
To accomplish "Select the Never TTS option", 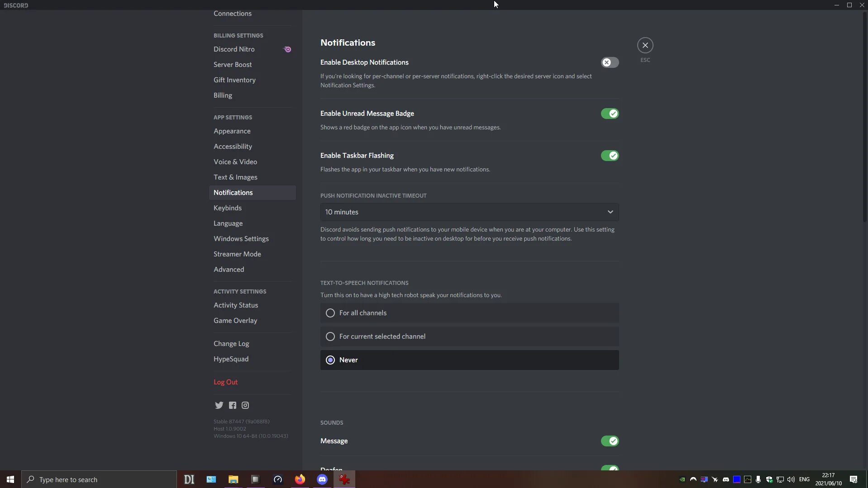I will (x=469, y=360).
